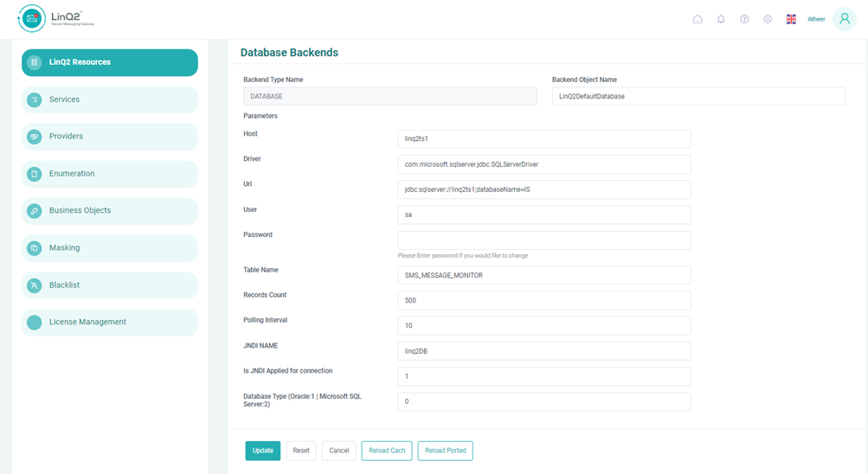868x474 pixels.
Task: Focus the Database Type input field
Action: coord(544,401)
